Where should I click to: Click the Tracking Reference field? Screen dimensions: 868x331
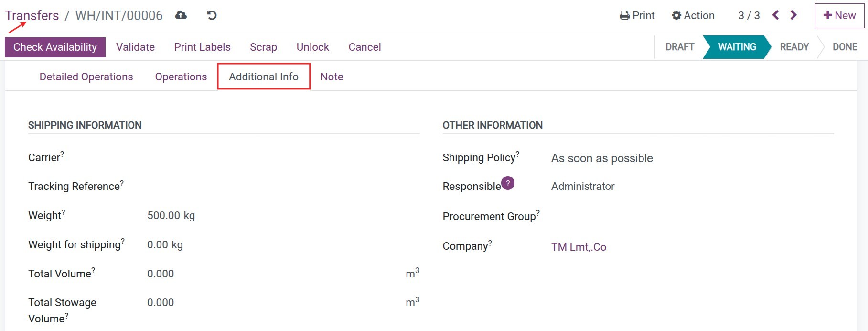click(x=283, y=187)
